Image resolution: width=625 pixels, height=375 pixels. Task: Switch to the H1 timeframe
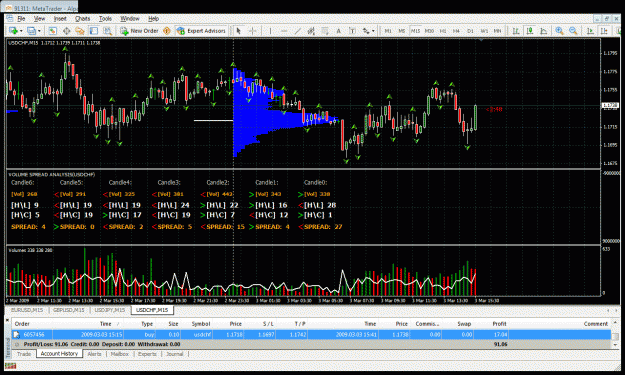pyautogui.click(x=443, y=31)
